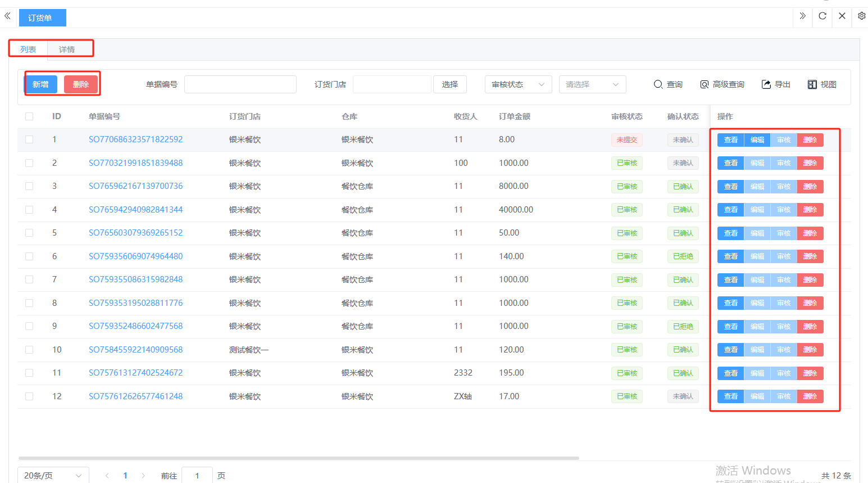Expand the 审核状态 dropdown
Image resolution: width=868 pixels, height=483 pixels.
(518, 84)
